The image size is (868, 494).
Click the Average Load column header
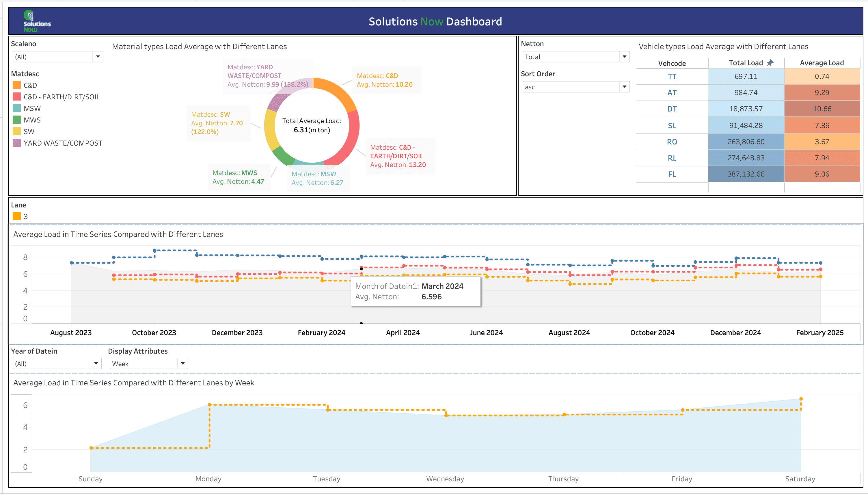(822, 63)
